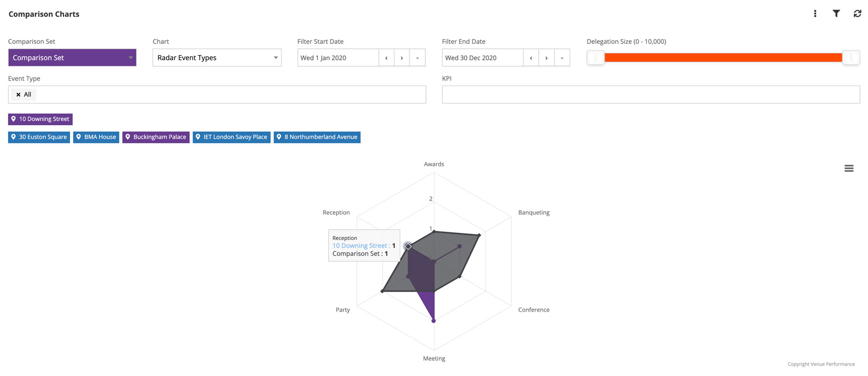Select the IET London Savoy Place venue
Screen dimensions: 868x376
(x=231, y=137)
